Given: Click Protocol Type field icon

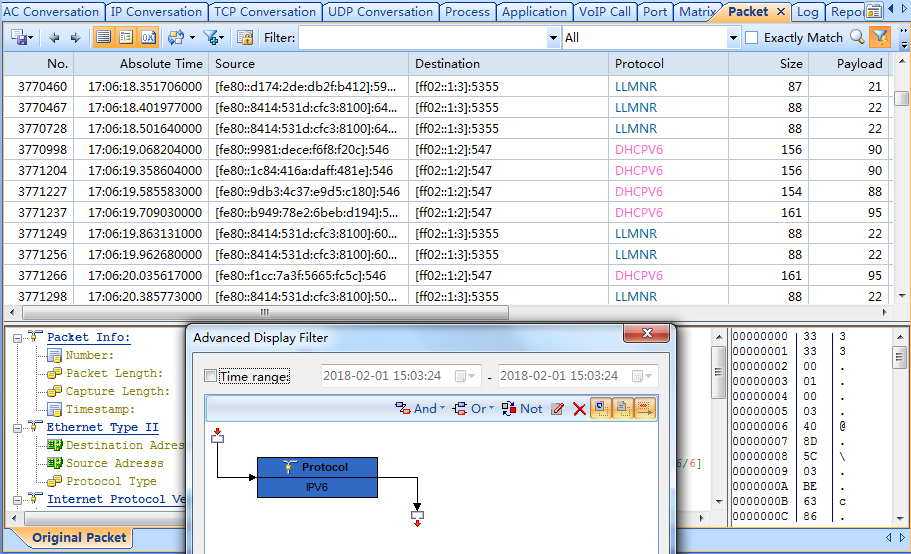Looking at the screenshot, I should 55,481.
